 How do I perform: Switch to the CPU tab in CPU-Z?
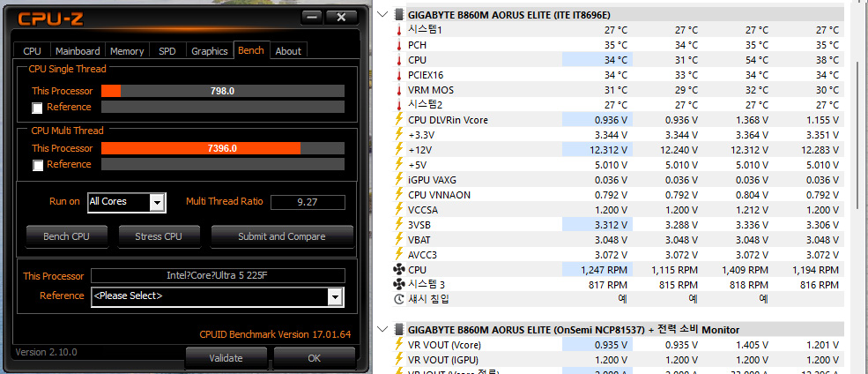point(32,51)
